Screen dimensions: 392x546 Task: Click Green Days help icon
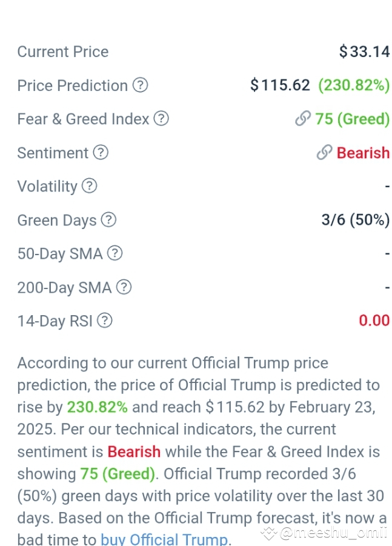click(x=108, y=219)
